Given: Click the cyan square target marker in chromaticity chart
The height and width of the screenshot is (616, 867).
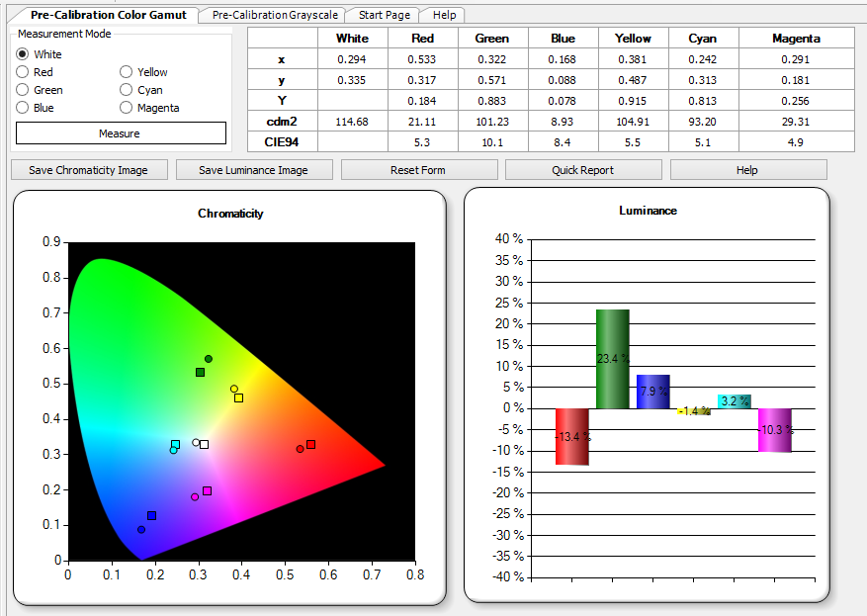Looking at the screenshot, I should tap(175, 445).
